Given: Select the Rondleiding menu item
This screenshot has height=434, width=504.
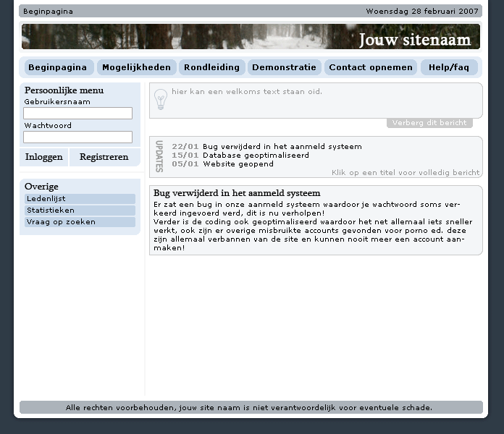Looking at the screenshot, I should (x=212, y=67).
